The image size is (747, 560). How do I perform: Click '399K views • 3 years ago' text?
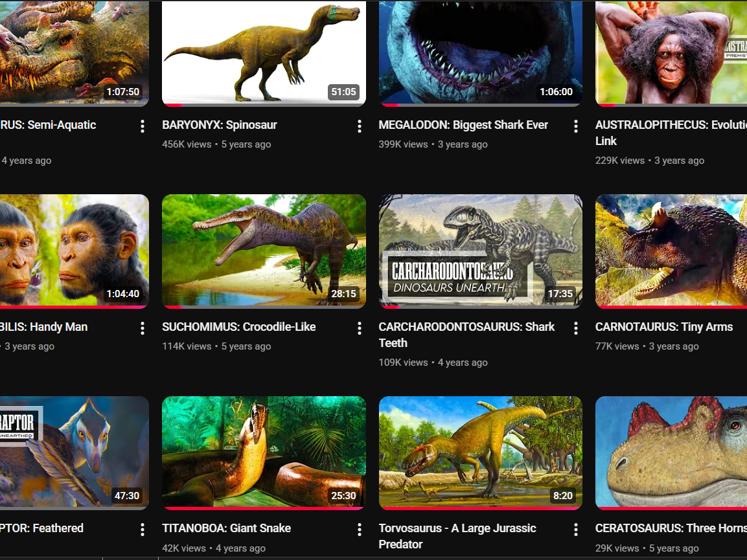[x=433, y=144]
